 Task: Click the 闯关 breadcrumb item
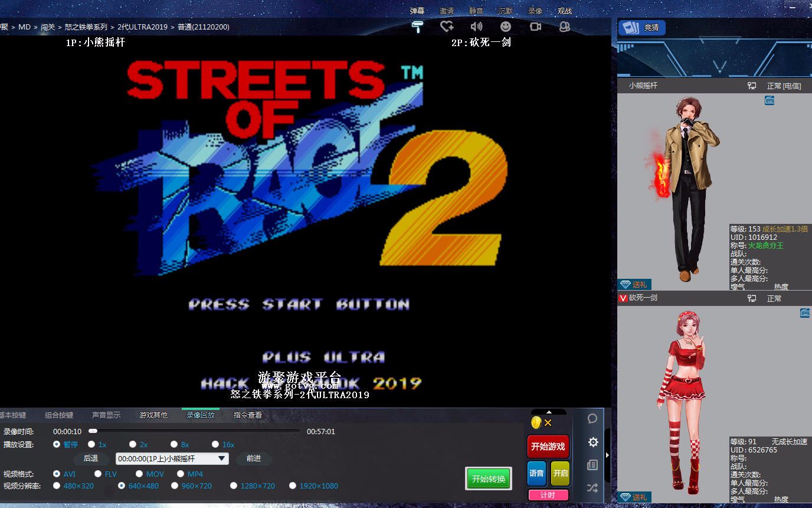tap(48, 27)
